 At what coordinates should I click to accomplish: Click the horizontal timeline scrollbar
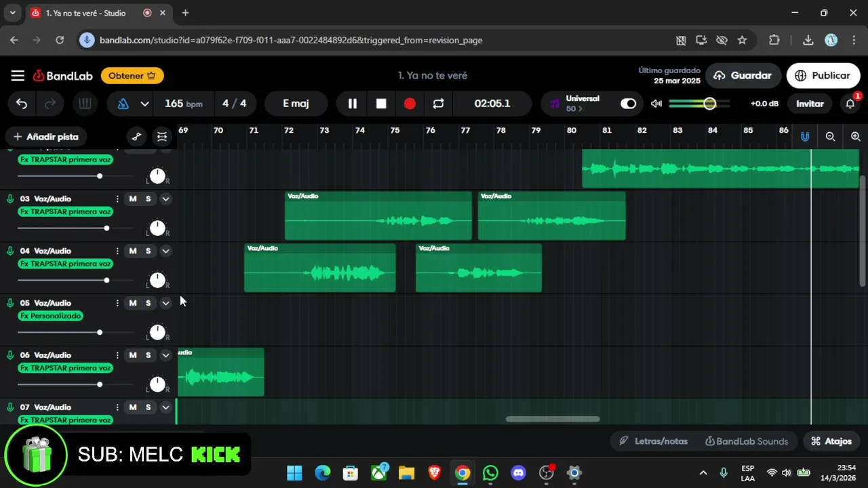click(x=553, y=419)
